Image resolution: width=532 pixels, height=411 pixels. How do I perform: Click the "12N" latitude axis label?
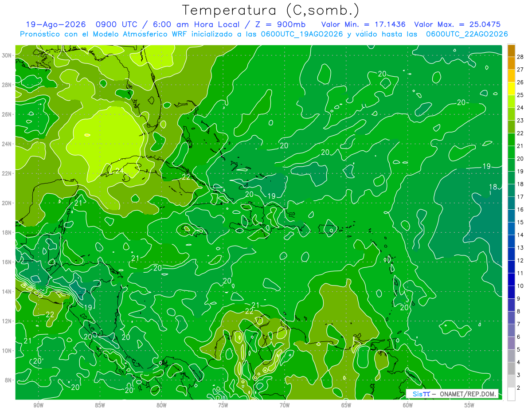[8, 321]
